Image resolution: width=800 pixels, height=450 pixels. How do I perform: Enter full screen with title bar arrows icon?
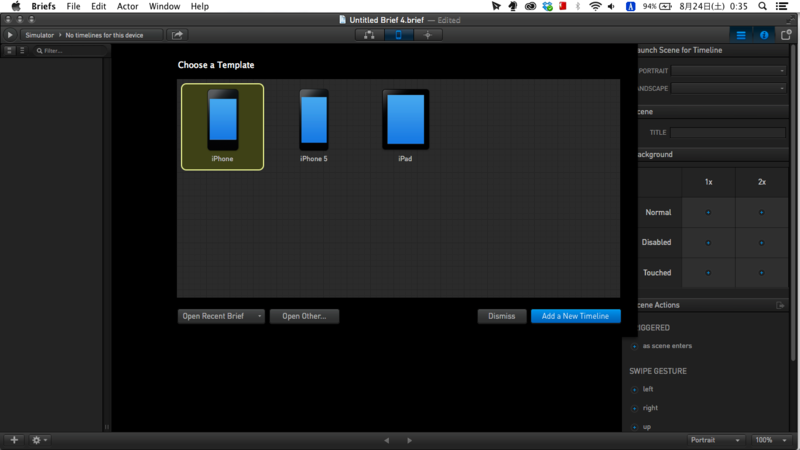pos(791,20)
